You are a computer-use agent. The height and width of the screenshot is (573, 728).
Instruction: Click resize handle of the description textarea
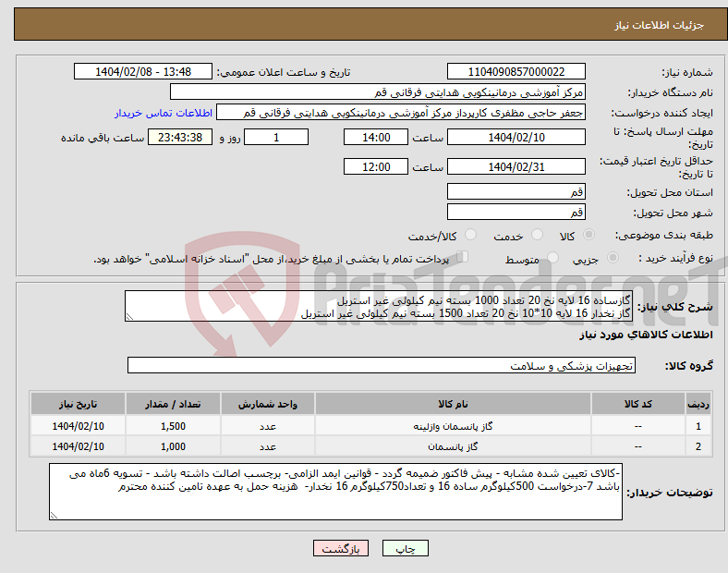(129, 317)
